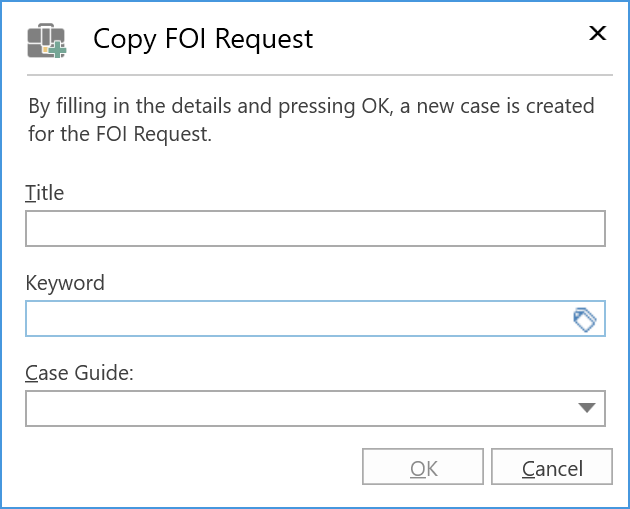Viewport: 630px width, 509px height.
Task: Click the Keyword field label
Action: (64, 283)
